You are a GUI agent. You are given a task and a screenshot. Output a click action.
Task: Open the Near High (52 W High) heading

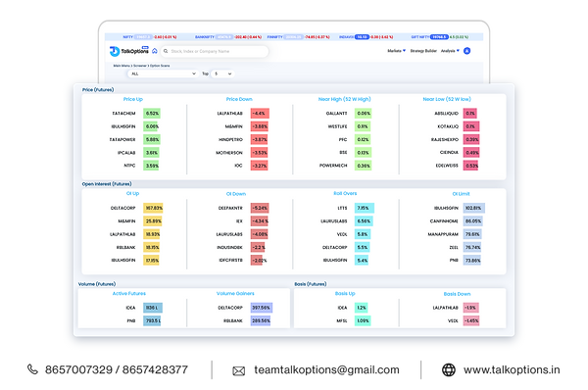[x=344, y=99]
